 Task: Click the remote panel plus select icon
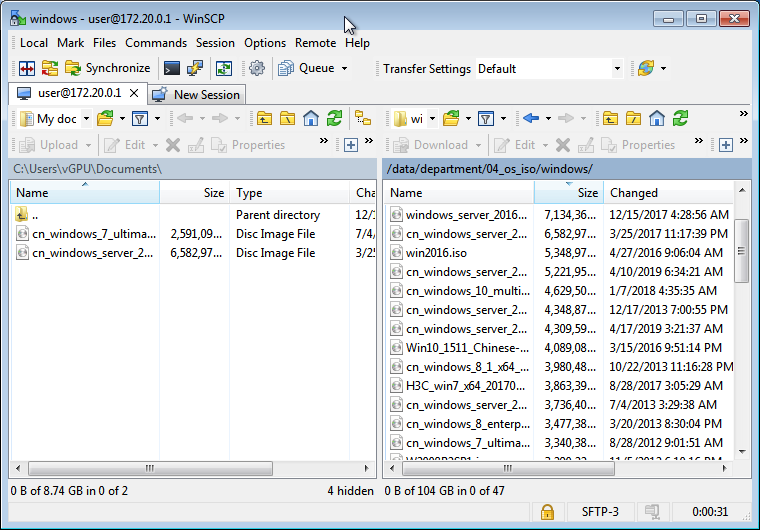point(726,145)
